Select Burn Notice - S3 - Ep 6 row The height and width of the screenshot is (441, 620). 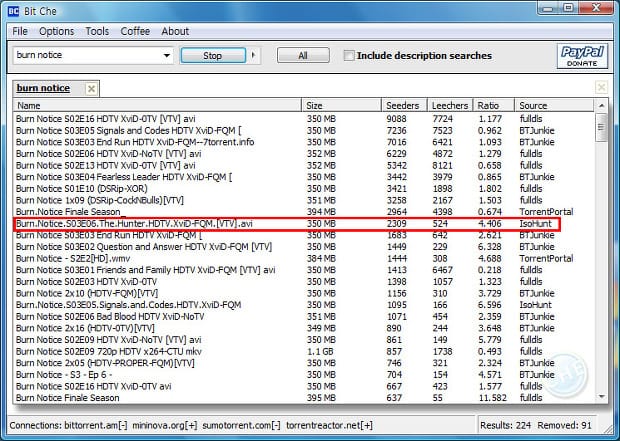click(304, 375)
